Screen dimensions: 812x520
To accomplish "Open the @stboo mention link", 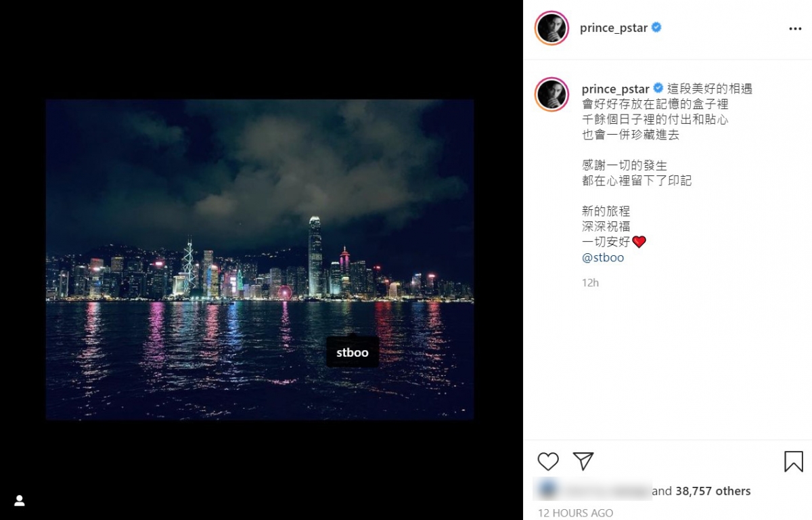I will coord(603,258).
